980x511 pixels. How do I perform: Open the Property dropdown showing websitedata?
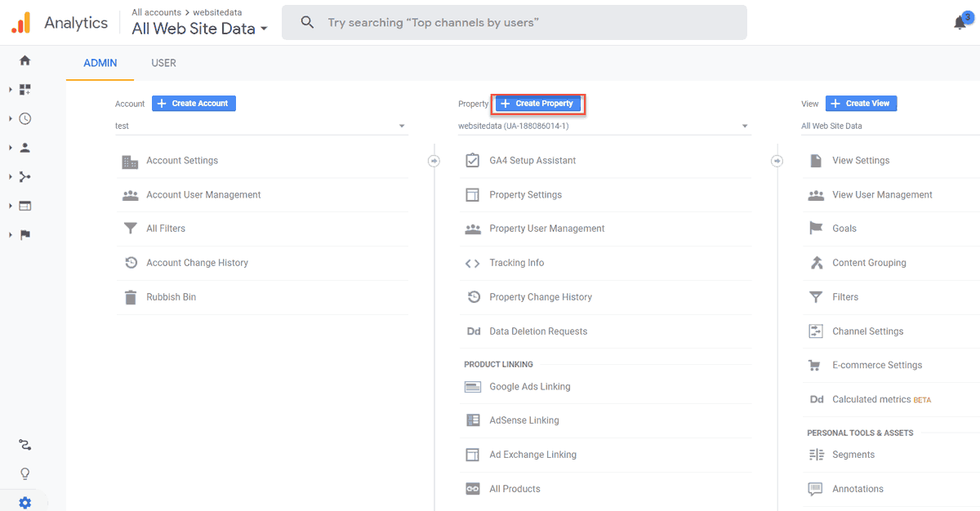pyautogui.click(x=604, y=127)
